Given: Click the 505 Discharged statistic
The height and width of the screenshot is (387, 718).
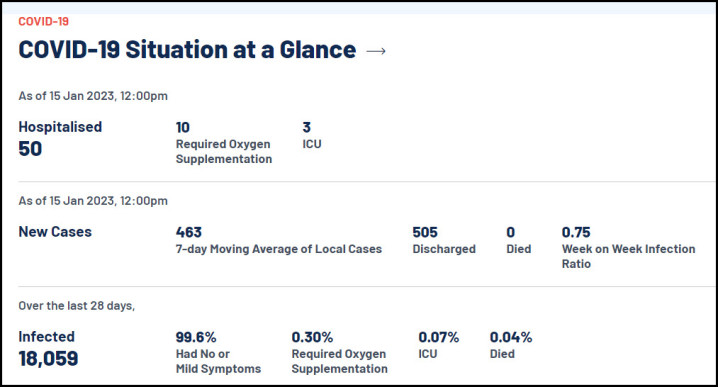Looking at the screenshot, I should click(444, 240).
